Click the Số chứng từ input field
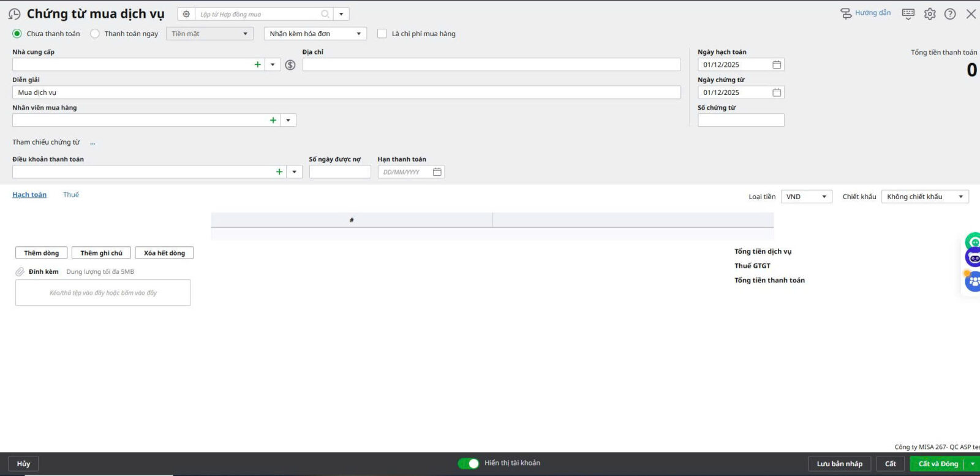This screenshot has width=980, height=476. pyautogui.click(x=741, y=121)
